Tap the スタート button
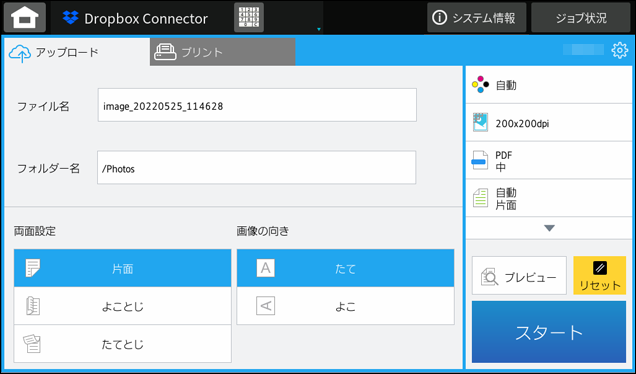 click(x=549, y=332)
